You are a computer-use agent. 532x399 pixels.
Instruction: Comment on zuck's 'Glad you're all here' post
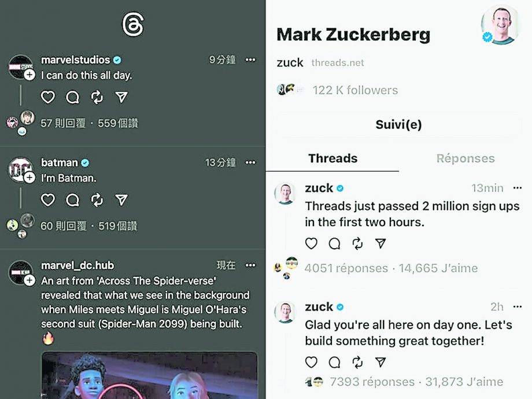(334, 362)
